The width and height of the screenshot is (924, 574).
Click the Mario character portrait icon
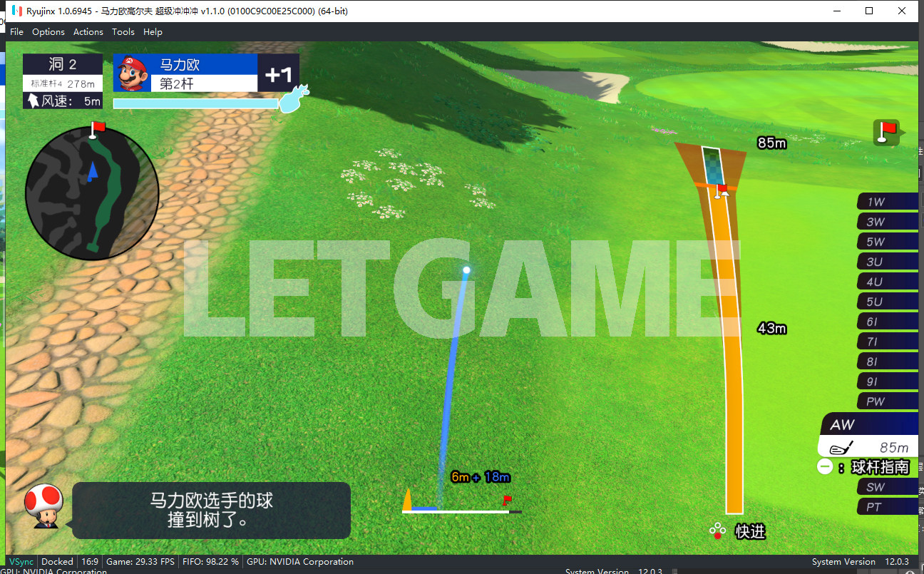132,73
